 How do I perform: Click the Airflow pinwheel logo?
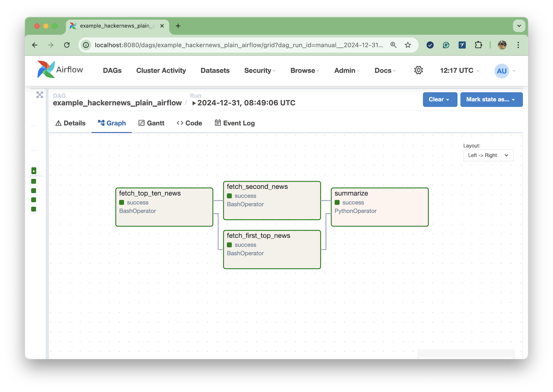46,70
